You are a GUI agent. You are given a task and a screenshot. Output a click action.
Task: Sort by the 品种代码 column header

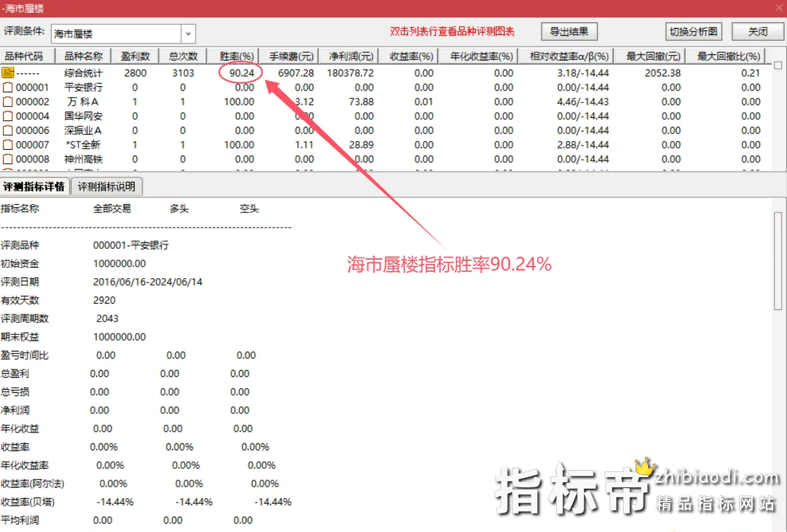pos(27,56)
